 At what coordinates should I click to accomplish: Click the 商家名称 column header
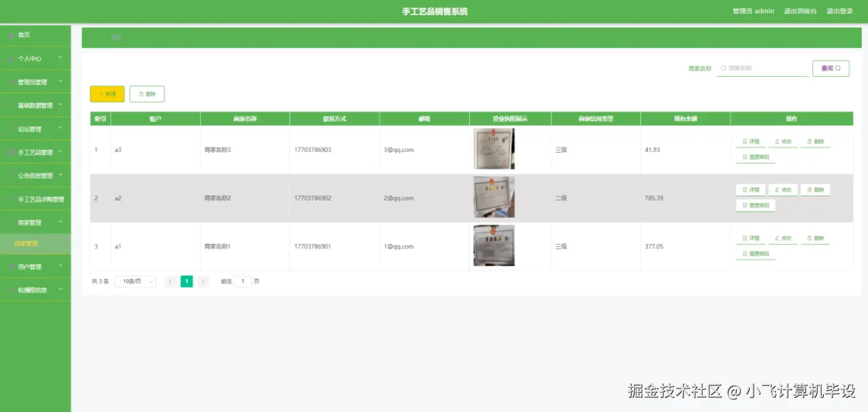pyautogui.click(x=245, y=119)
